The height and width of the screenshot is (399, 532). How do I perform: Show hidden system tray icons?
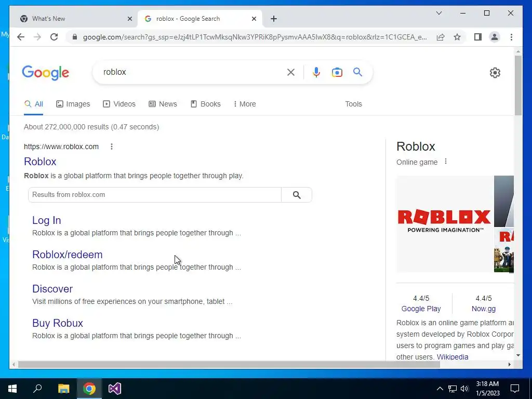[x=440, y=389]
